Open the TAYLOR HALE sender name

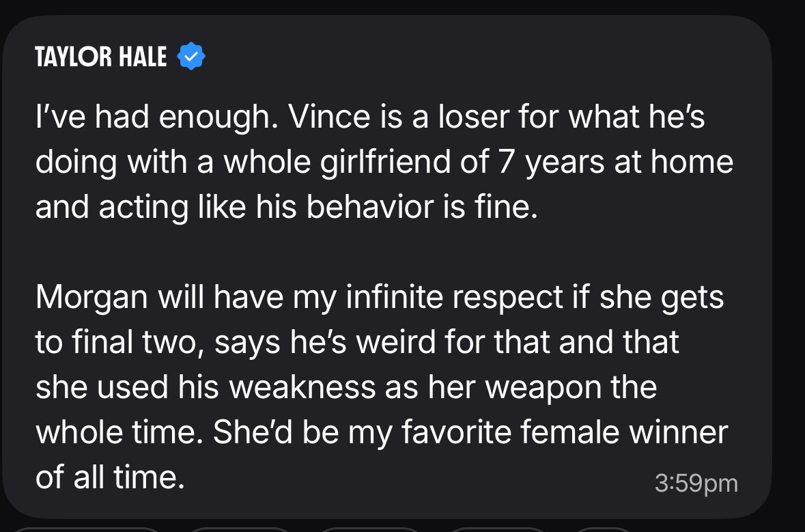coord(101,57)
